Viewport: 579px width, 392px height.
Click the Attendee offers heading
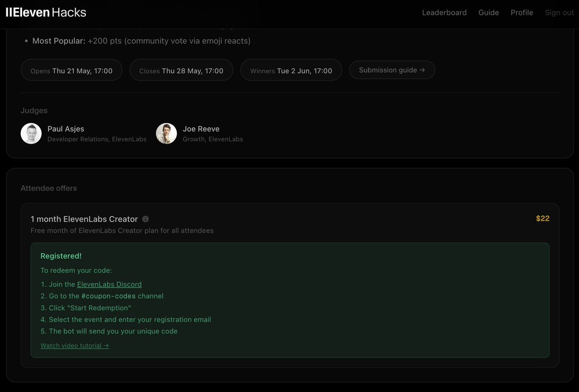49,188
